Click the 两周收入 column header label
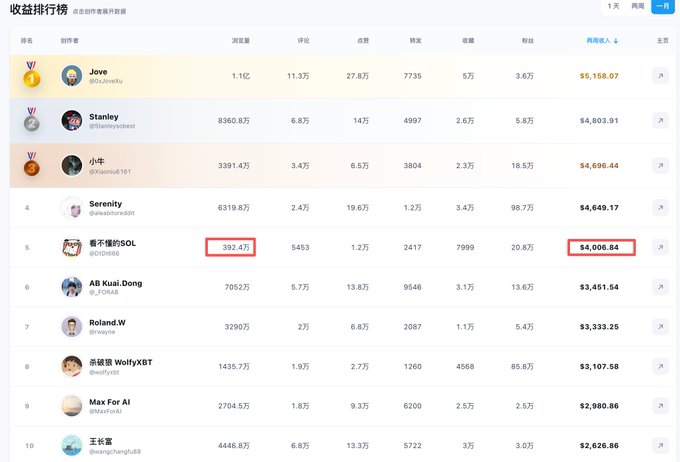The image size is (680, 462). click(x=598, y=41)
